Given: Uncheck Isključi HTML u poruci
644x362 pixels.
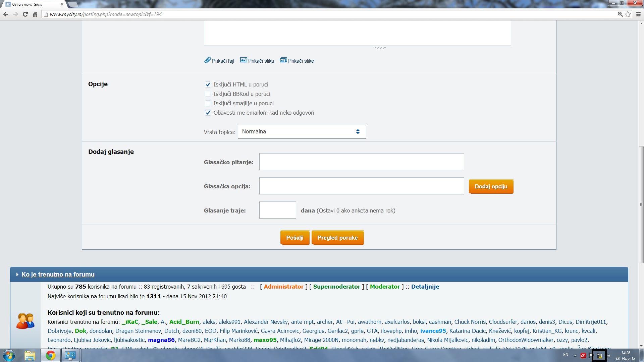Looking at the screenshot, I should tap(208, 85).
